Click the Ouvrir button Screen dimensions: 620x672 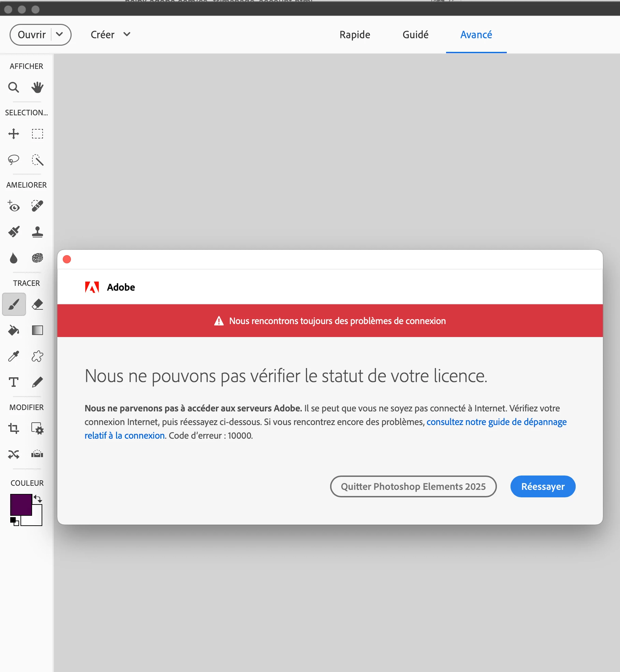pyautogui.click(x=32, y=34)
